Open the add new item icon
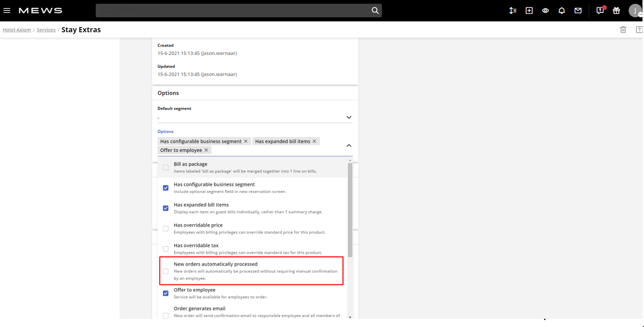 tap(529, 10)
